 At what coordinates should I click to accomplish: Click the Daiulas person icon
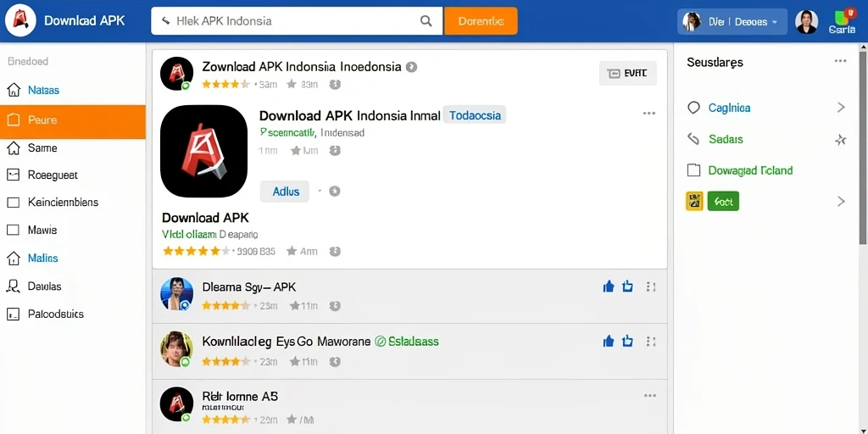coord(14,287)
